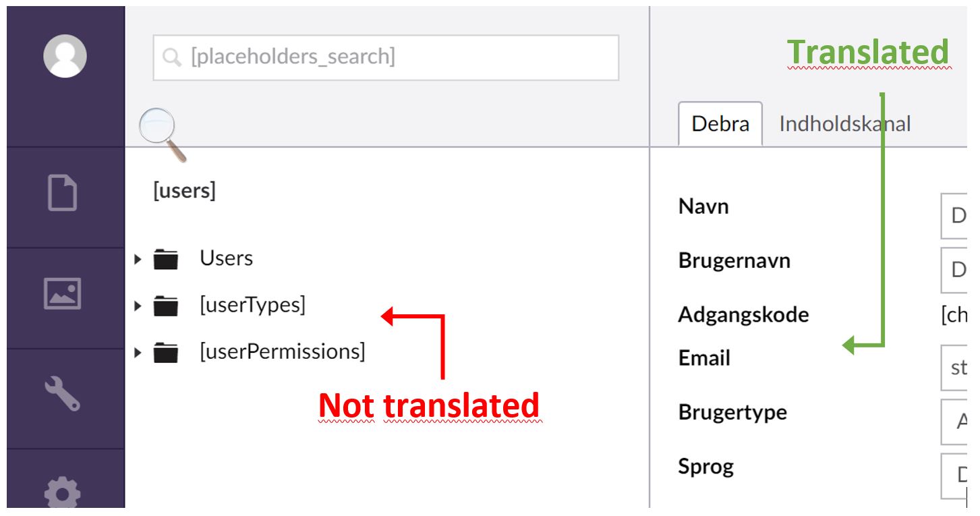980x516 pixels.
Task: Switch to the Indholdskanal tab
Action: [844, 124]
